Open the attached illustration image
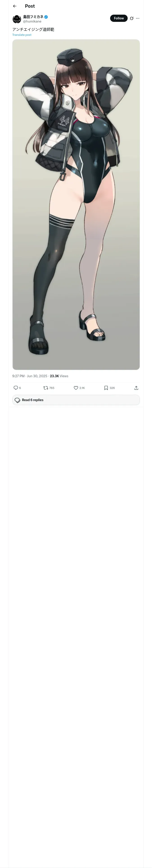Screen dimensions: 152x868 click(x=76, y=205)
